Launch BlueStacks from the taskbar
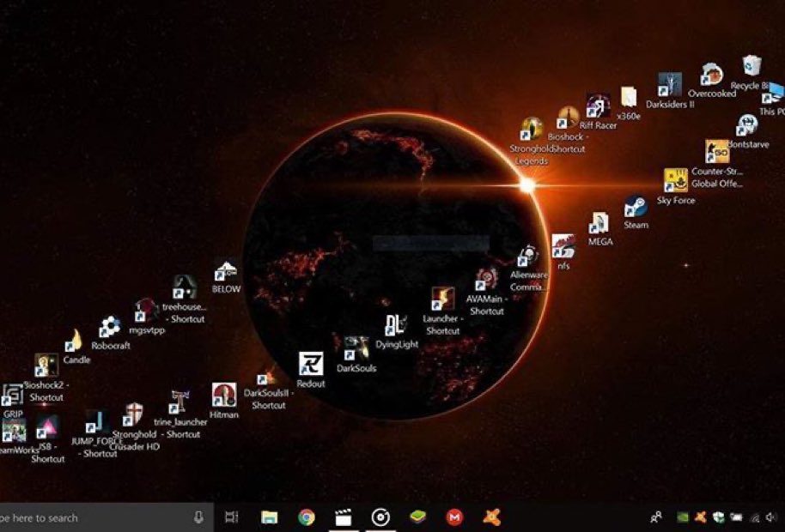This screenshot has height=532, width=785. pyautogui.click(x=417, y=517)
